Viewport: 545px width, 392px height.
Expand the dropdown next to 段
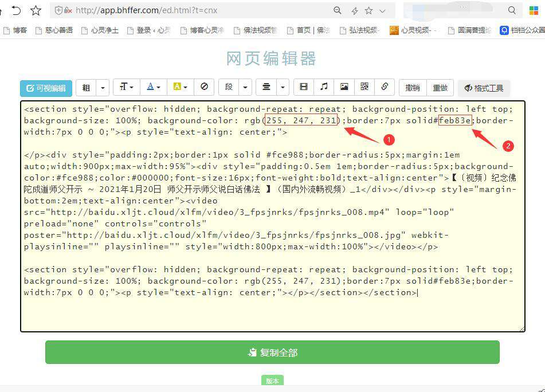[245, 87]
